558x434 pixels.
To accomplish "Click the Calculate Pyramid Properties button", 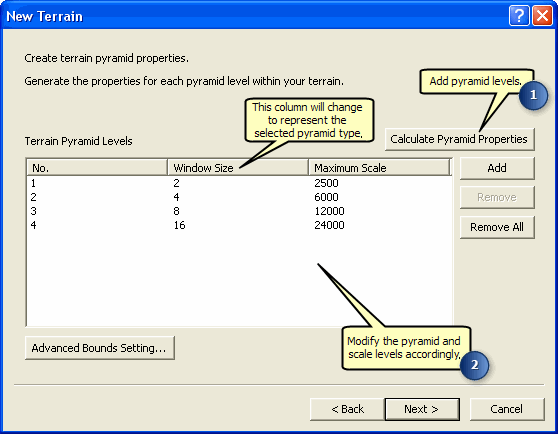I will pos(459,139).
